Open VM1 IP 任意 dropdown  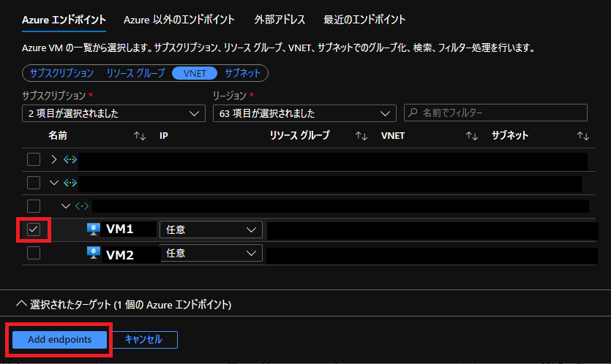(x=211, y=230)
